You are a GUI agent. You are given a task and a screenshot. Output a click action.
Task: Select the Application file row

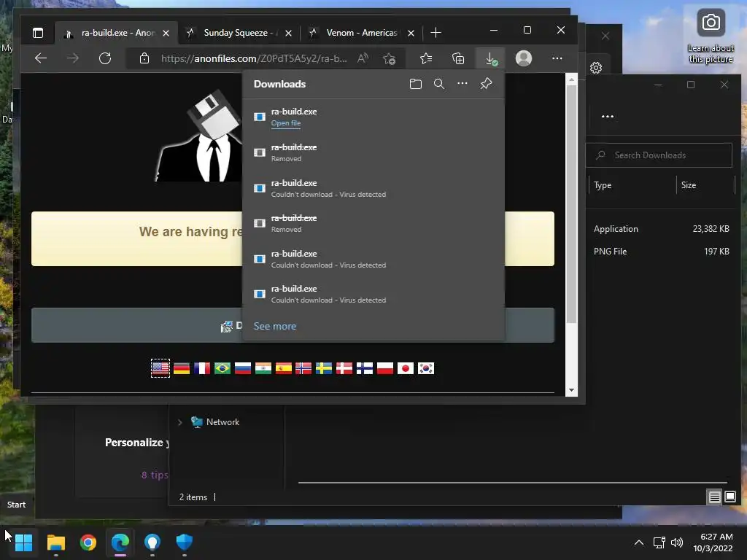point(661,229)
